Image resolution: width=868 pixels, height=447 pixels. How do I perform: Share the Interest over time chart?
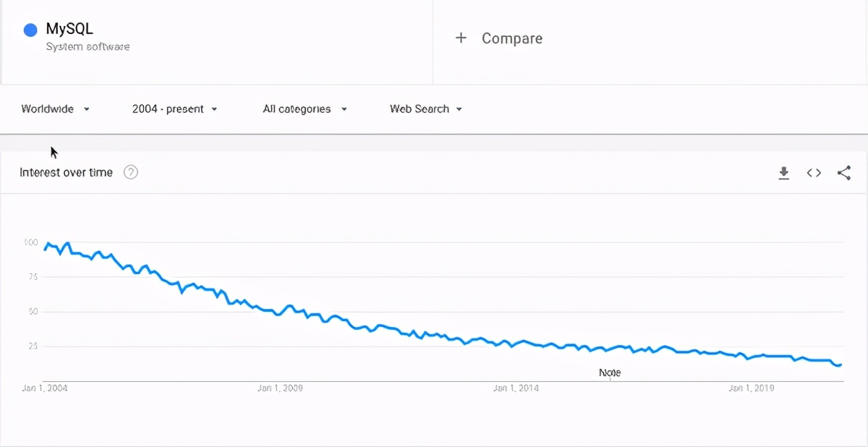pos(844,173)
